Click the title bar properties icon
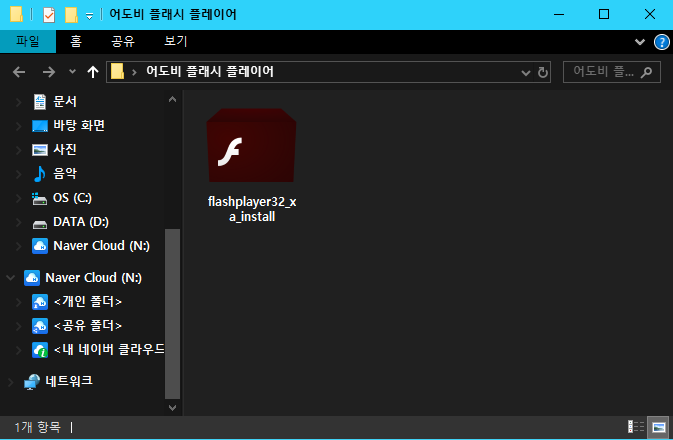Screen dimensions: 673x440 point(49,15)
